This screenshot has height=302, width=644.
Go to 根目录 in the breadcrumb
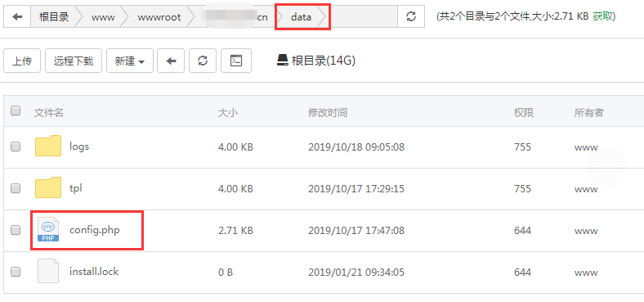pos(54,17)
